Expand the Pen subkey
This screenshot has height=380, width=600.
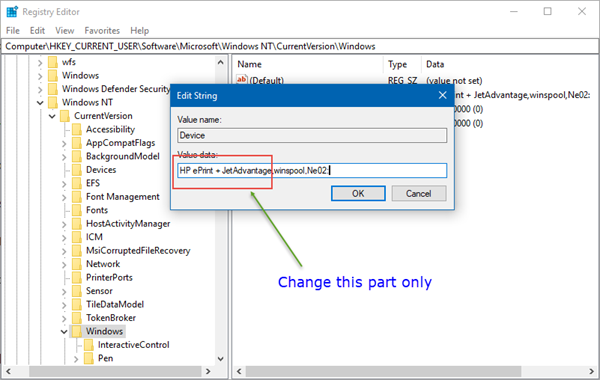(76, 359)
